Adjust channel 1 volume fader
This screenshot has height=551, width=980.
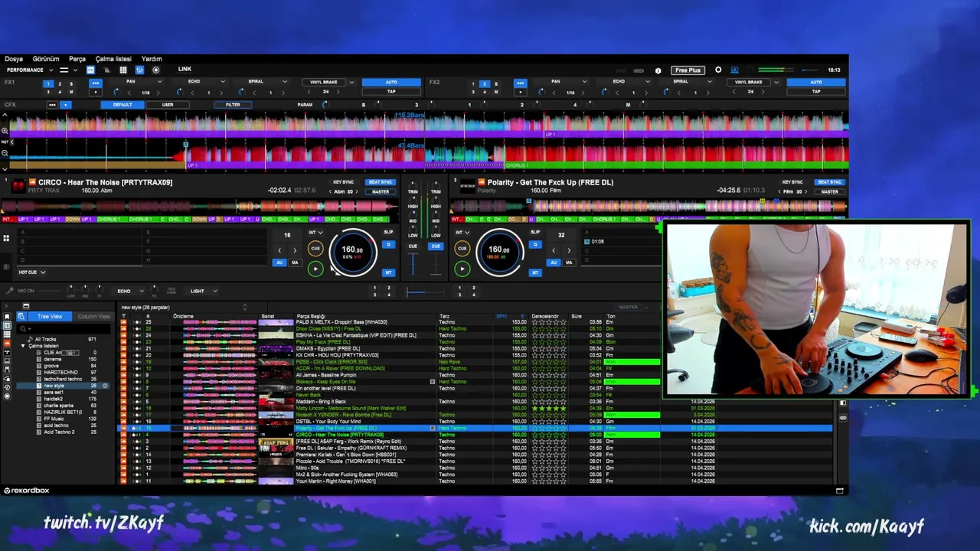(x=413, y=263)
